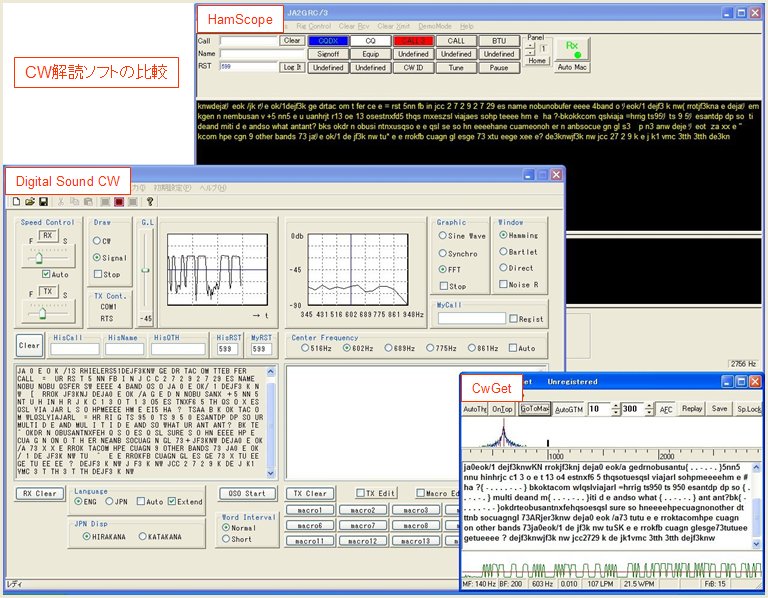This screenshot has width=768, height=598.
Task: Click the HisCall input field
Action: pyautogui.click(x=74, y=349)
